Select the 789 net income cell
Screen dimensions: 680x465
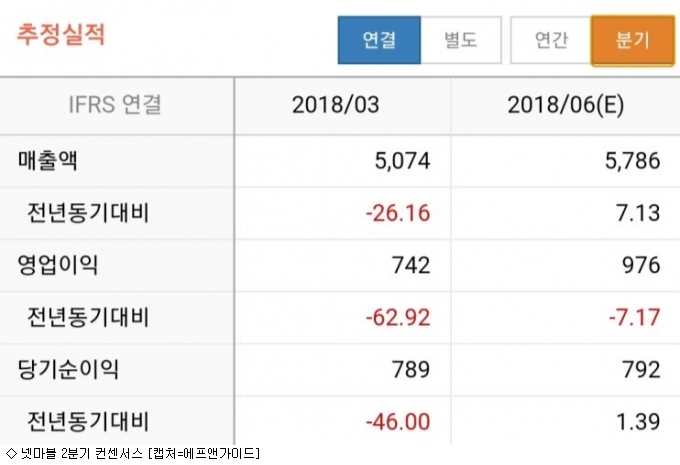411,370
